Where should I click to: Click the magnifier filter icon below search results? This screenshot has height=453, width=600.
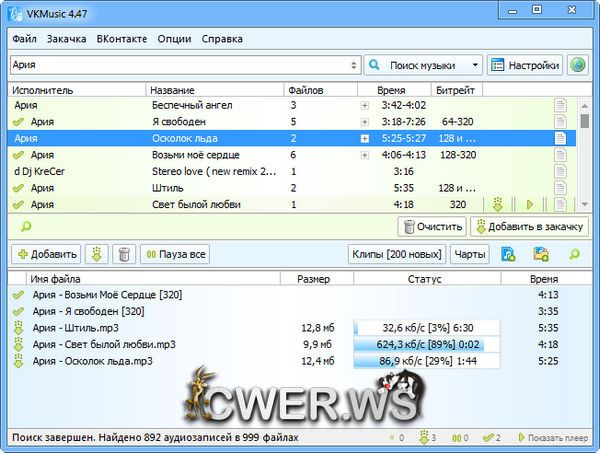coord(24,227)
